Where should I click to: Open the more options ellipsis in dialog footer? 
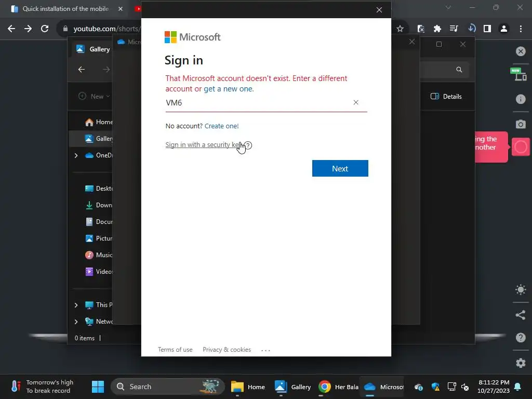click(x=265, y=350)
